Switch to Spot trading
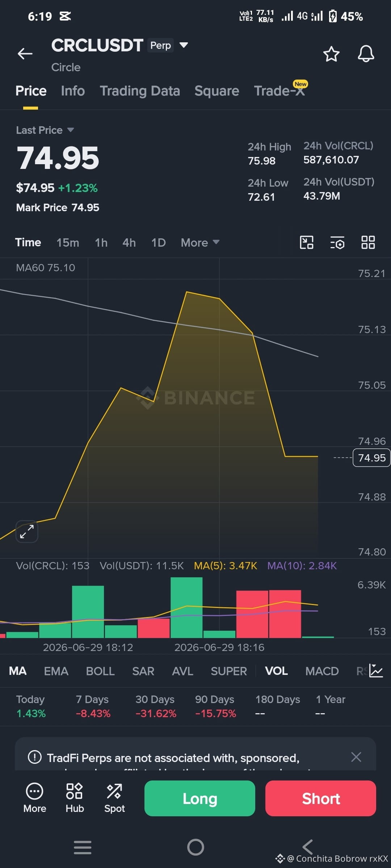The height and width of the screenshot is (868, 391). [x=114, y=798]
